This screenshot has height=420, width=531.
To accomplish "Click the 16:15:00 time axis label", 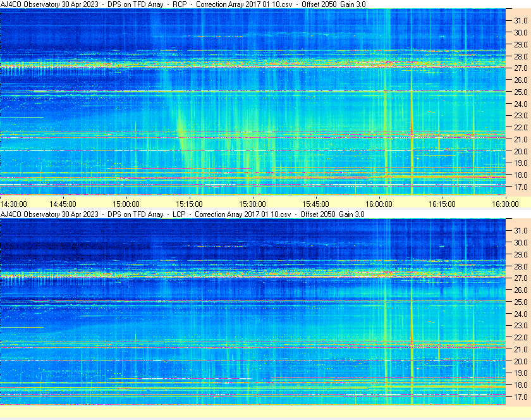I will 442,204.
